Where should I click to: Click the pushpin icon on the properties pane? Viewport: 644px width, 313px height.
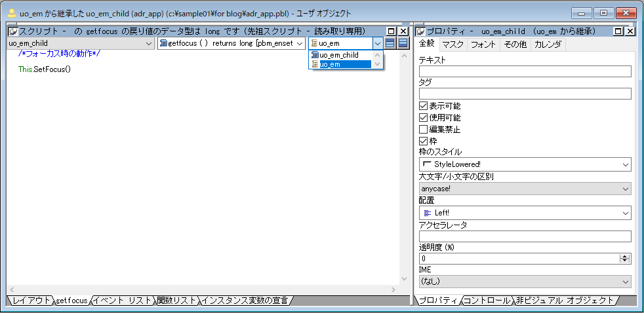pos(421,31)
